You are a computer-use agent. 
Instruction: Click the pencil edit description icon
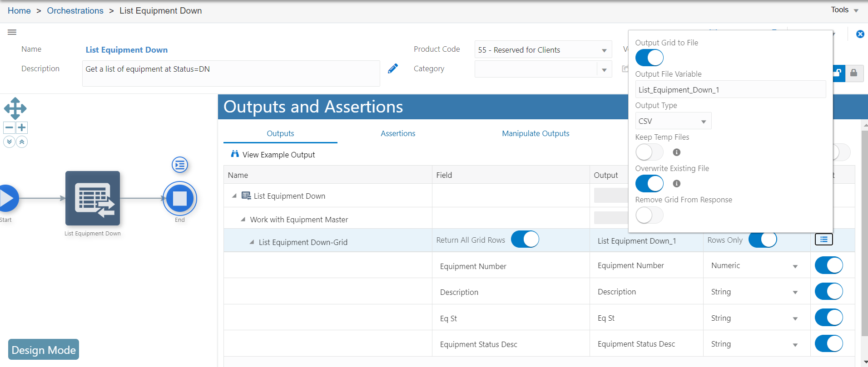pos(393,69)
